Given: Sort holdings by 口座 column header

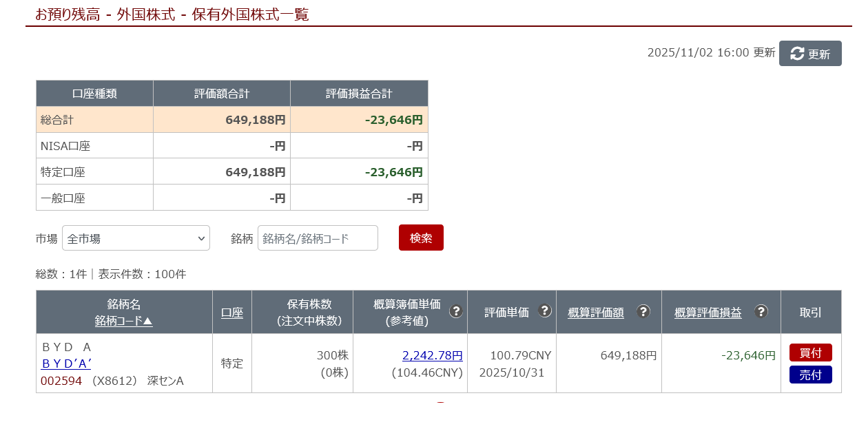Looking at the screenshot, I should tap(232, 313).
